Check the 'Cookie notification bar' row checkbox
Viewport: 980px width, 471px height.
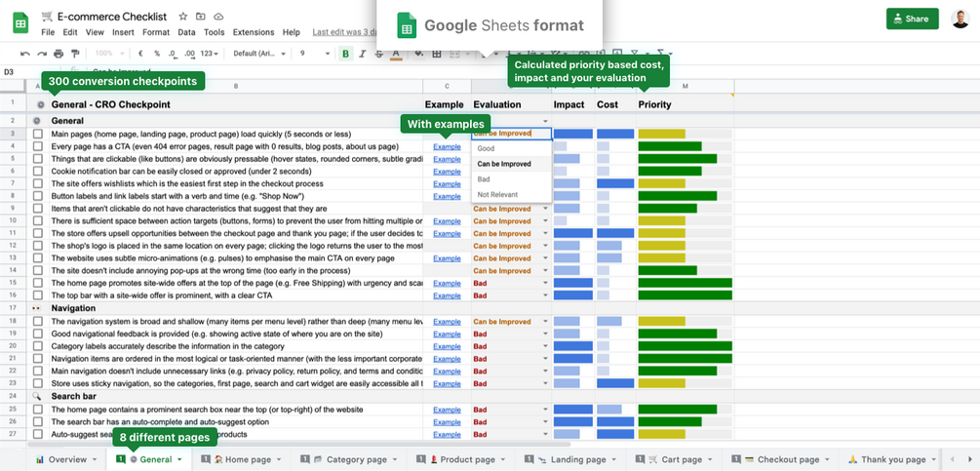(x=38, y=171)
